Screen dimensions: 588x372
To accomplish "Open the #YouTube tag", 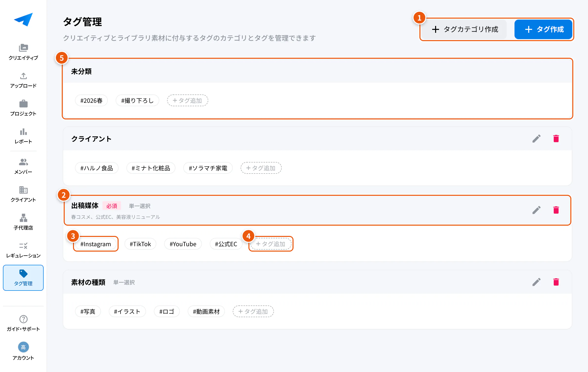I will coord(183,244).
